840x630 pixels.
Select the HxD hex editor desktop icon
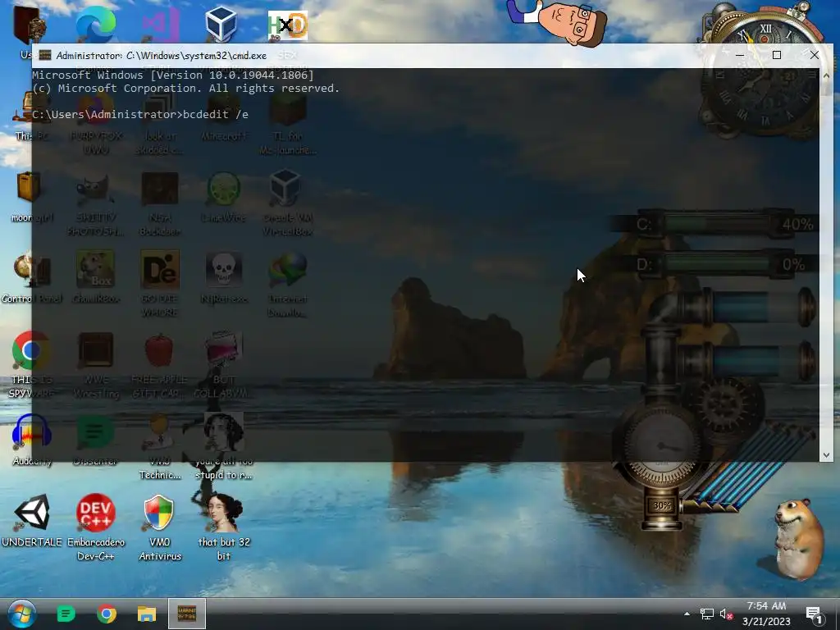pyautogui.click(x=288, y=25)
